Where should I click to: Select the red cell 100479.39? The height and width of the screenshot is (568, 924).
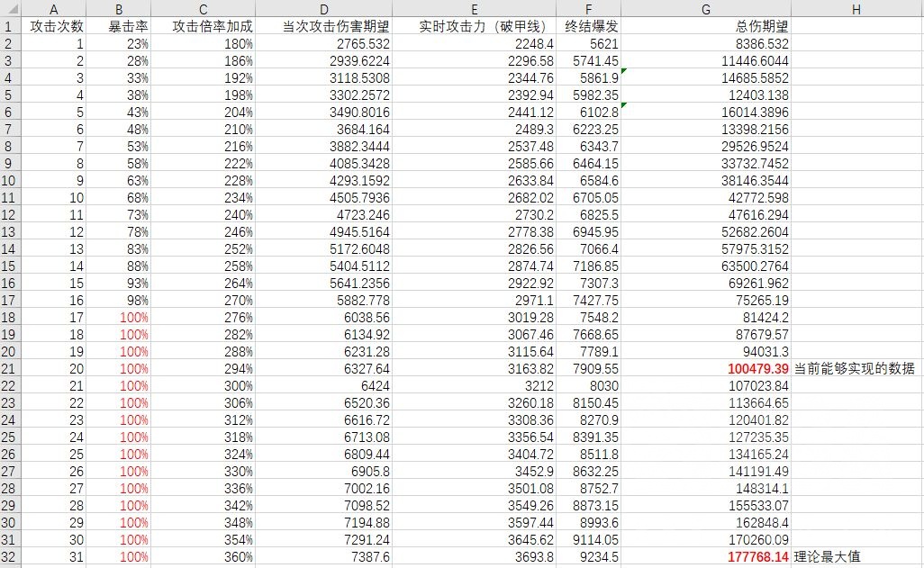706,368
